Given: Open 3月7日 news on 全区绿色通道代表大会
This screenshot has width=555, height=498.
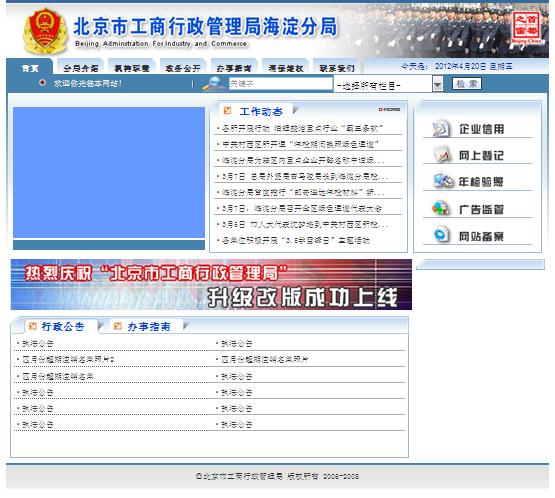Looking at the screenshot, I should tap(302, 208).
